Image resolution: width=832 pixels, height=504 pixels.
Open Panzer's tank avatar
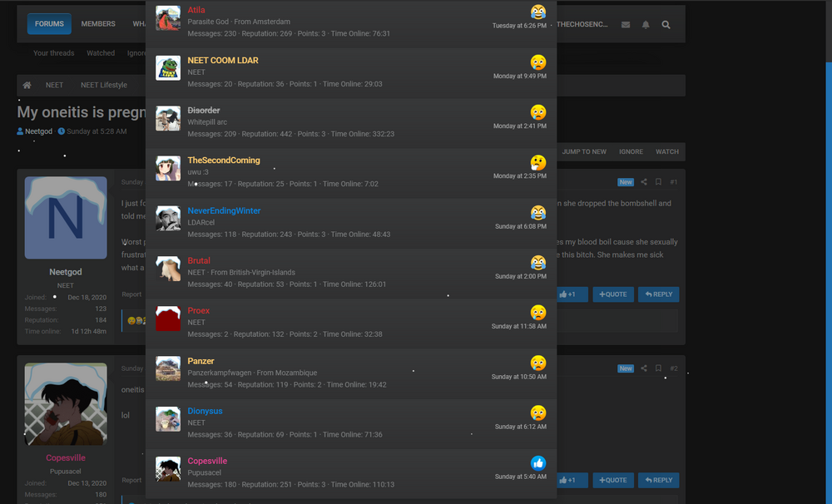(168, 368)
